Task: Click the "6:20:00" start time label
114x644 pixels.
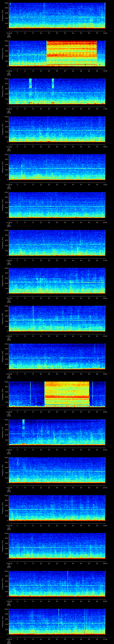Action: pos(9,261)
